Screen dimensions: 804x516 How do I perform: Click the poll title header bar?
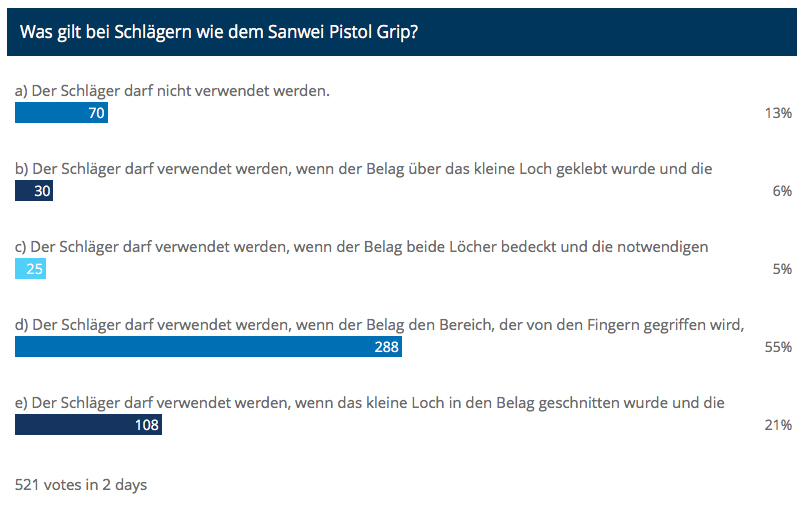[x=401, y=32]
